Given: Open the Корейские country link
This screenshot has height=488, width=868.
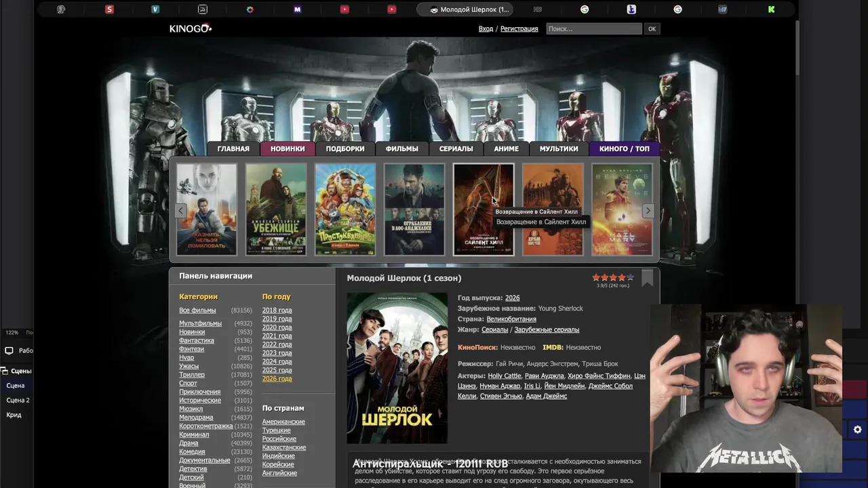Looking at the screenshot, I should tap(278, 464).
